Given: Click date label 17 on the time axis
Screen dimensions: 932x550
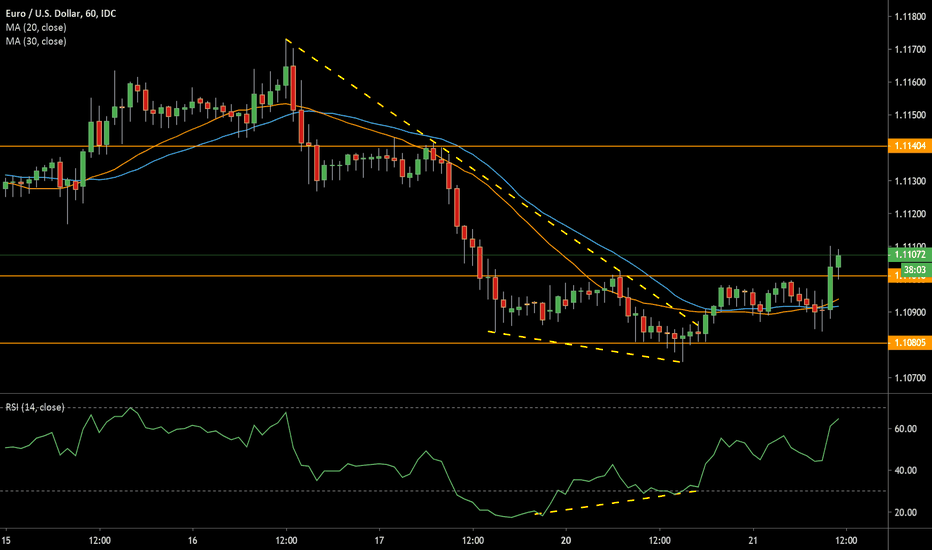Looking at the screenshot, I should point(381,538).
